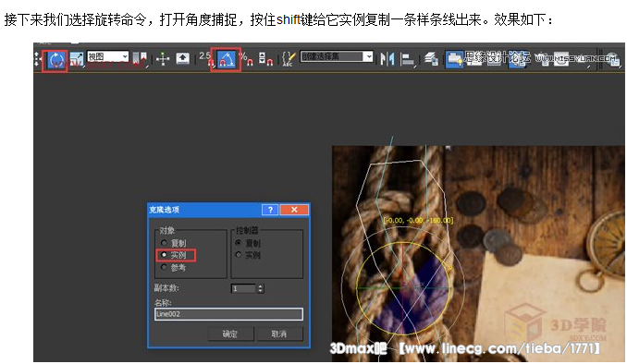This screenshot has width=627, height=364.
Task: Click Edit Named Selection Sets icon
Action: click(x=289, y=59)
